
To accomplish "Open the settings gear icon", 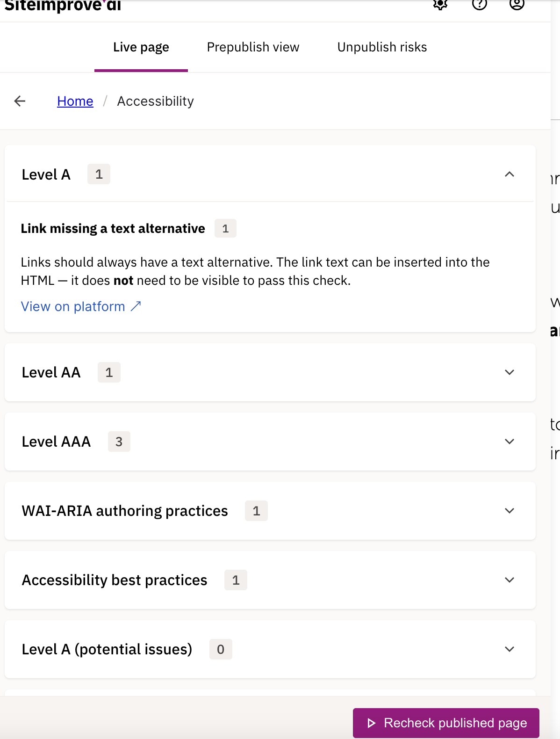I will (440, 4).
